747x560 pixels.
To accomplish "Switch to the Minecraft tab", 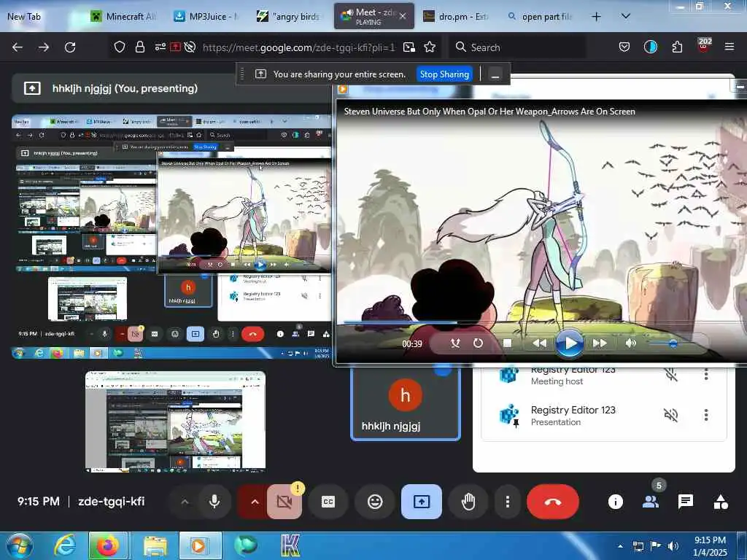I will pyautogui.click(x=124, y=17).
